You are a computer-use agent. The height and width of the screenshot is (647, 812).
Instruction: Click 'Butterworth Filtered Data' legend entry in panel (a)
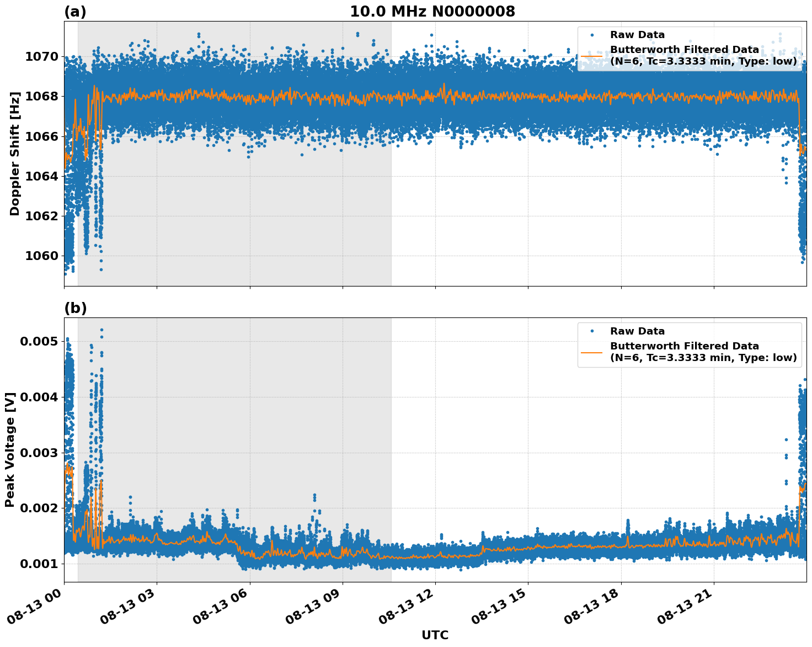point(703,55)
